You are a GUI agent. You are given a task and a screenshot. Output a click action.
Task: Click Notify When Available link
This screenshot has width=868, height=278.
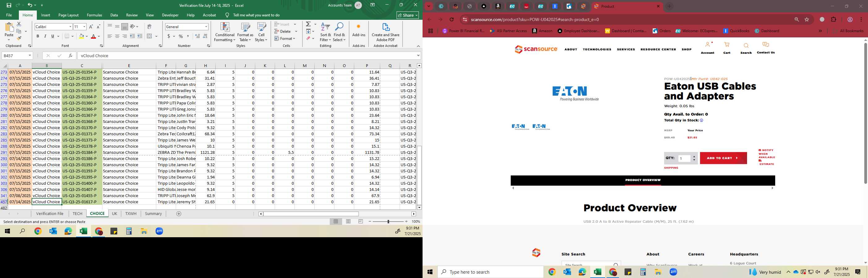pos(767,154)
